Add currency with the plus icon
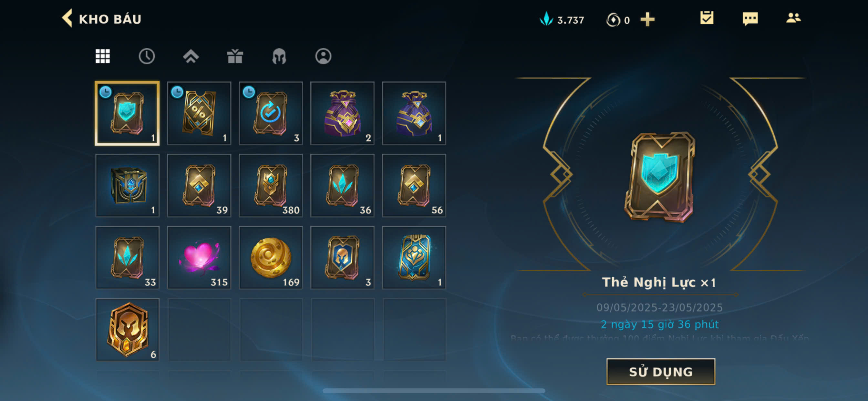 point(647,20)
